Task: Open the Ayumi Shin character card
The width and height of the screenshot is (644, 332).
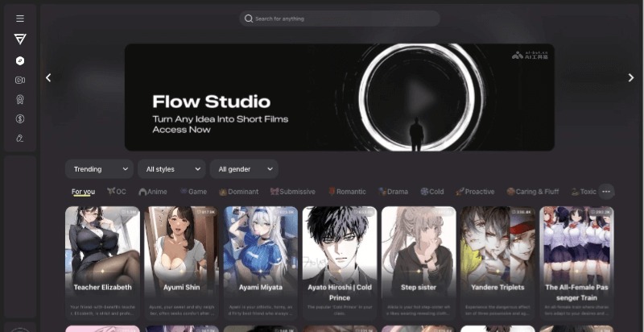Action: 181,263
